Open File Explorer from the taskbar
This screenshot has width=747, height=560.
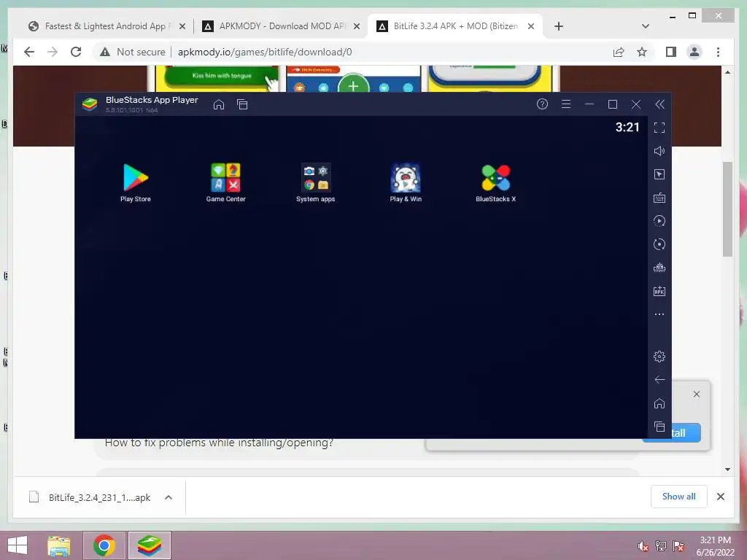pos(58,545)
